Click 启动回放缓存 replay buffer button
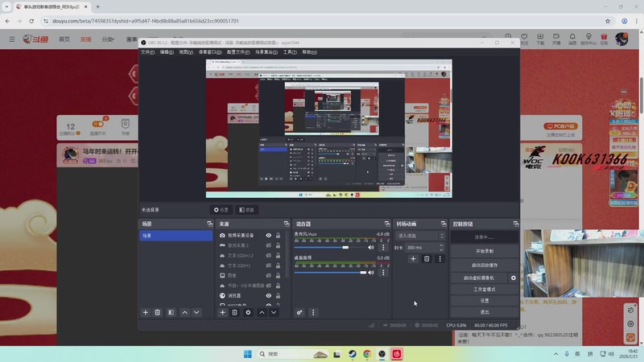The height and width of the screenshot is (362, 644). (x=485, y=265)
